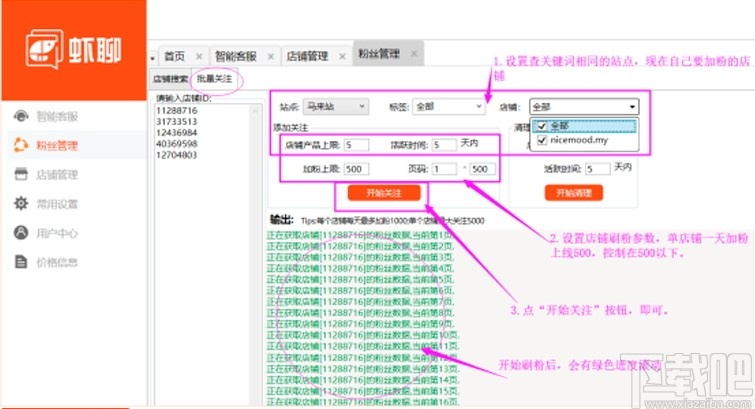This screenshot has height=409, width=755.
Task: Open the 批量关注 sub-tab
Action: click(x=214, y=79)
